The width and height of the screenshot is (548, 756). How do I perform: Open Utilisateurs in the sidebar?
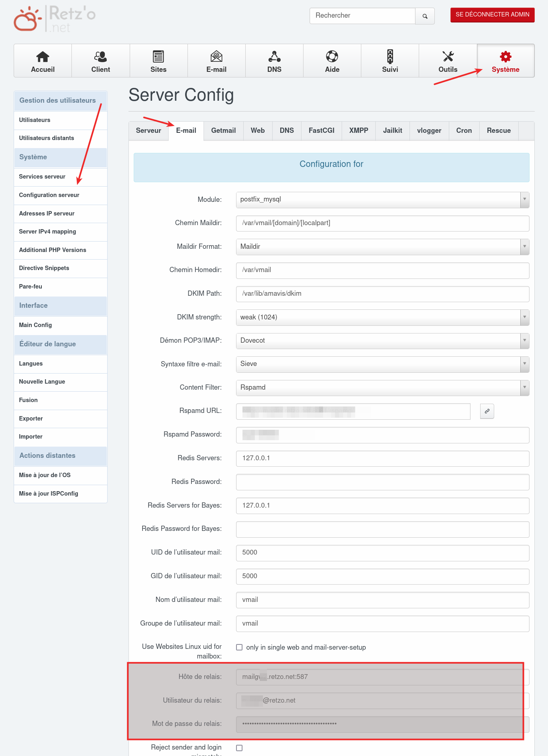61,120
